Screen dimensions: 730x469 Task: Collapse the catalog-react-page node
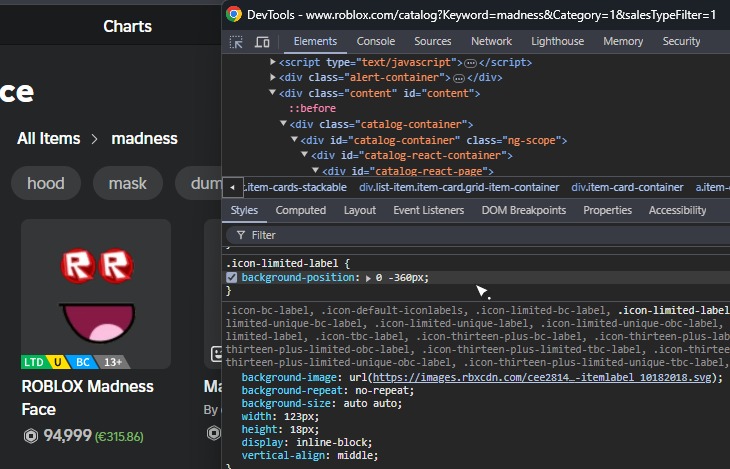point(316,170)
